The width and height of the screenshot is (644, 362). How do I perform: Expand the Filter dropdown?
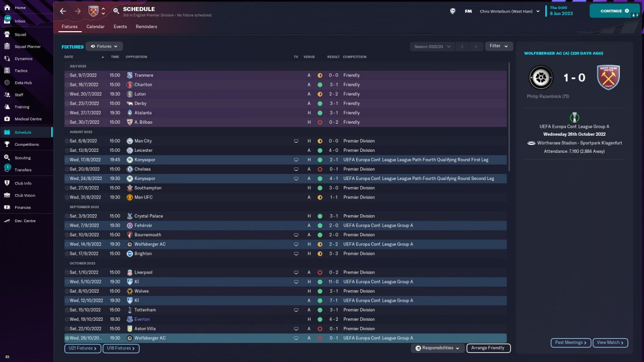pyautogui.click(x=499, y=46)
